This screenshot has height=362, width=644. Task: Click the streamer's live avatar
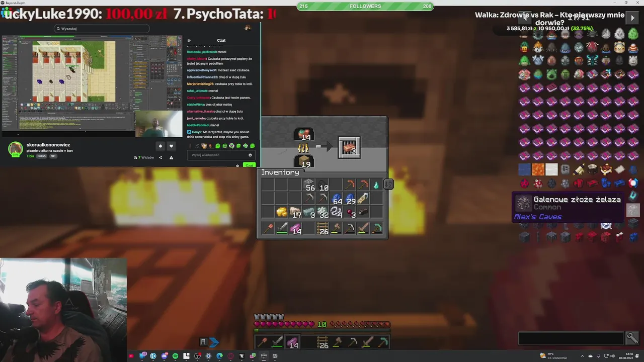point(16,149)
